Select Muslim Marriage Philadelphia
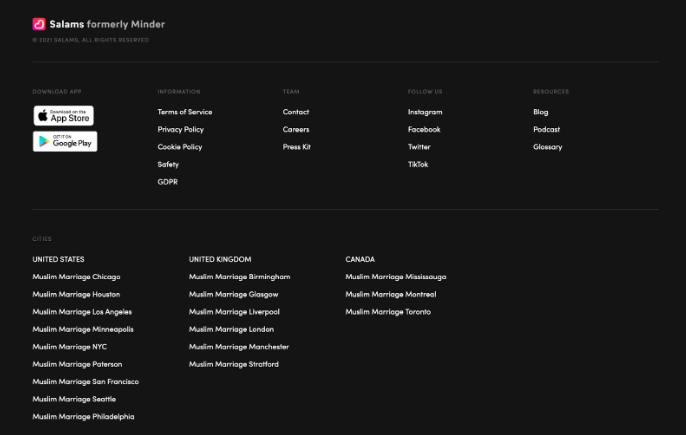Image resolution: width=686 pixels, height=435 pixels. (83, 417)
